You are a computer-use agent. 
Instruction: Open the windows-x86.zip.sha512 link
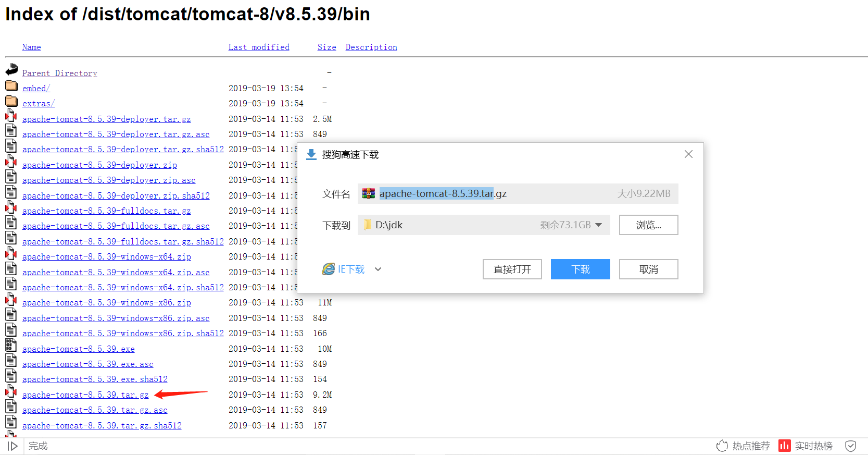(123, 334)
